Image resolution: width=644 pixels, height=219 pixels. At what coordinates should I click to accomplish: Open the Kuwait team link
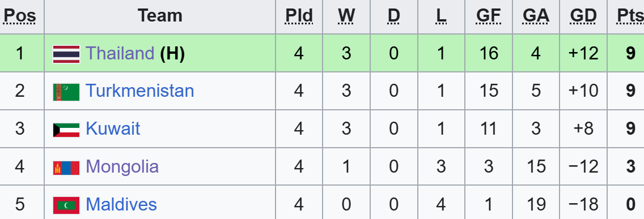point(113,129)
